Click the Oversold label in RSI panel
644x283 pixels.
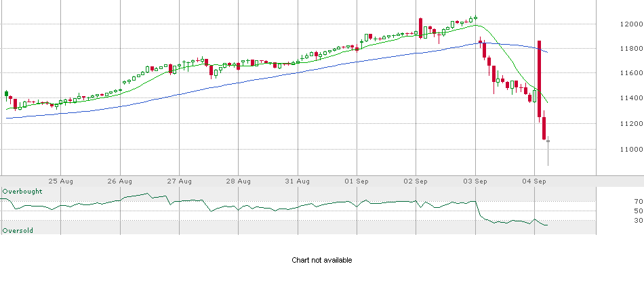click(18, 231)
